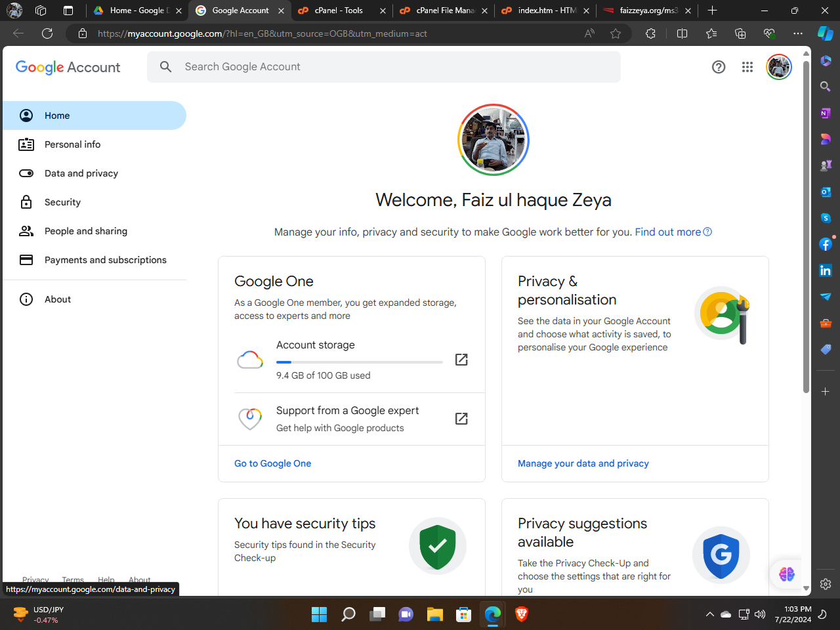Open Account storage external link icon
Screen dimensions: 840x630
(461, 360)
